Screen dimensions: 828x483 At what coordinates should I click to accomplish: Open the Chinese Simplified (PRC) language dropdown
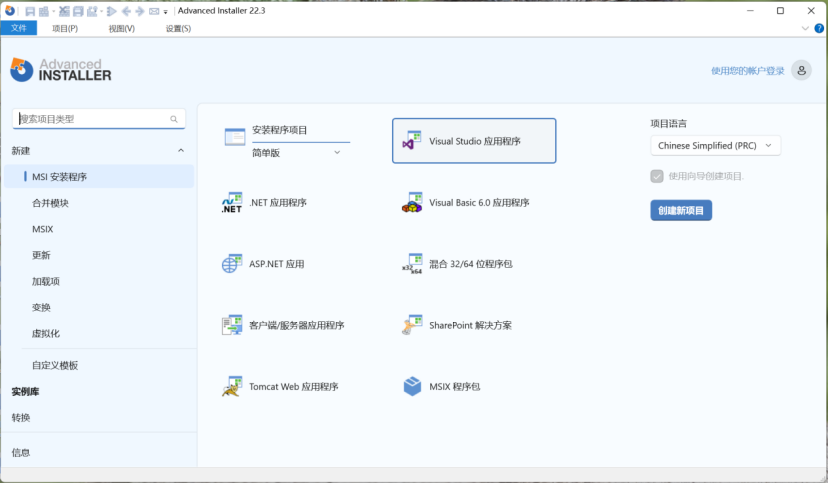(716, 146)
